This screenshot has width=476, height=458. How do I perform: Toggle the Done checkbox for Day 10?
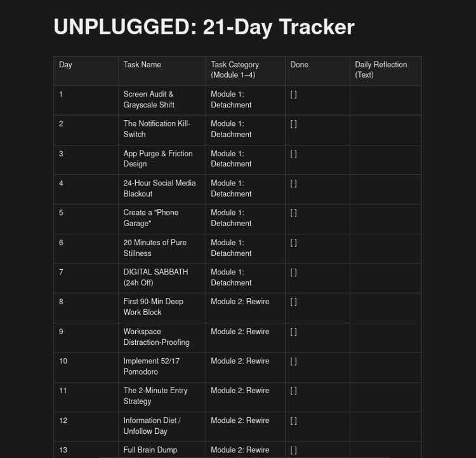293,361
